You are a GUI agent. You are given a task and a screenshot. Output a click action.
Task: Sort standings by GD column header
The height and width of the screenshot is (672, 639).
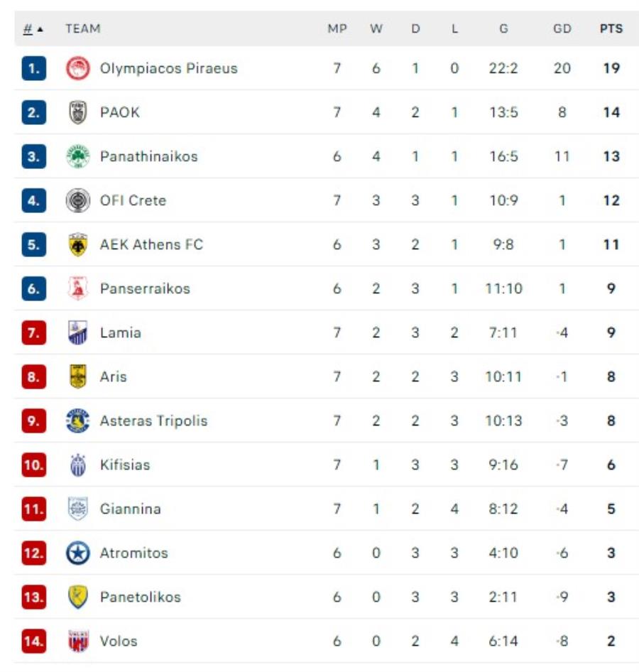(562, 29)
